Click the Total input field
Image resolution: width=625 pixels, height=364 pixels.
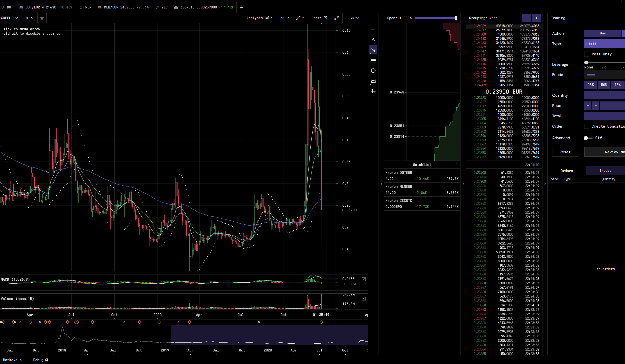coord(604,116)
